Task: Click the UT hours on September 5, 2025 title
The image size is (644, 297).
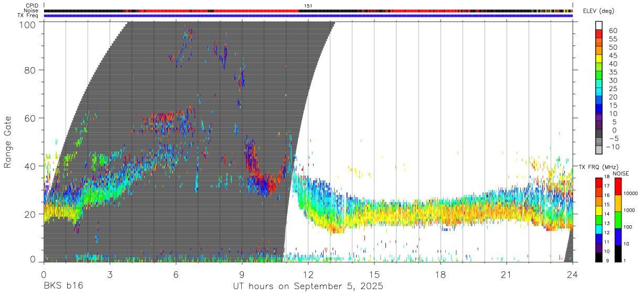Action: point(308,287)
